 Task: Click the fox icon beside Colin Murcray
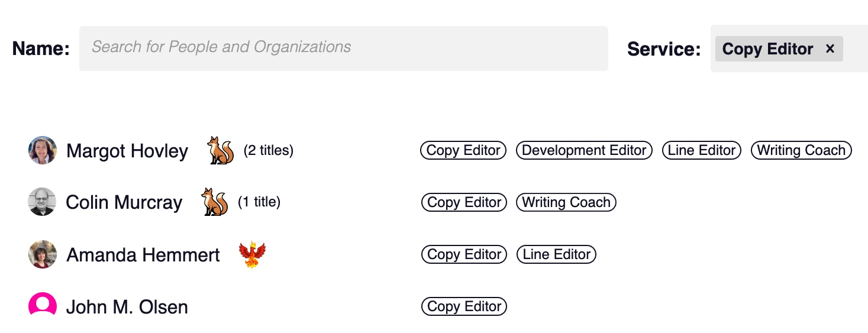(x=215, y=202)
